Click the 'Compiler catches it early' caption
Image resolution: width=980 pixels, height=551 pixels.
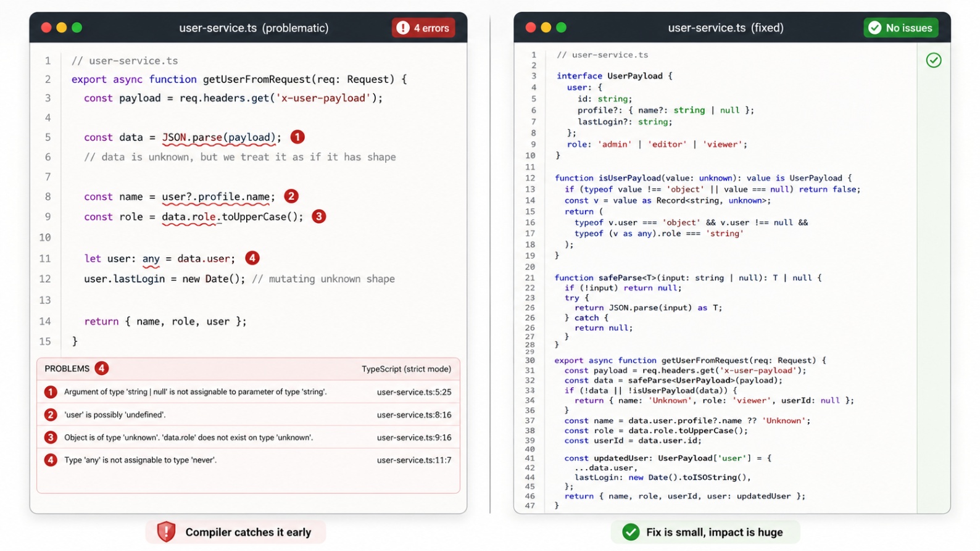coord(248,532)
